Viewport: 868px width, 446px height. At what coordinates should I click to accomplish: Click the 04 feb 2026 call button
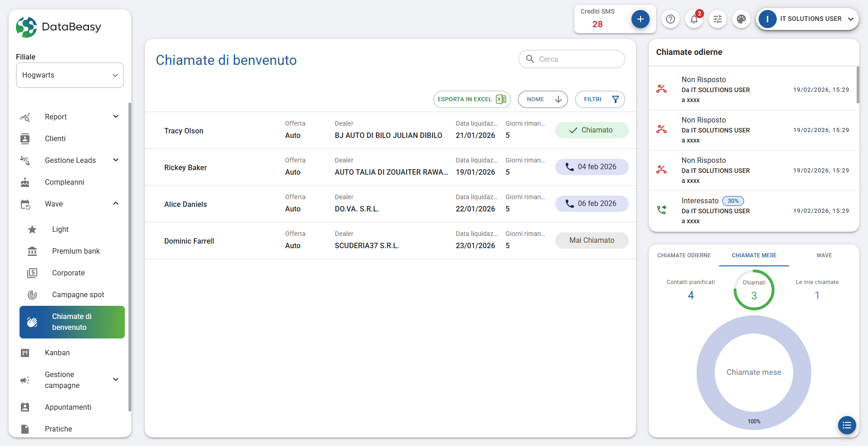[x=592, y=167]
